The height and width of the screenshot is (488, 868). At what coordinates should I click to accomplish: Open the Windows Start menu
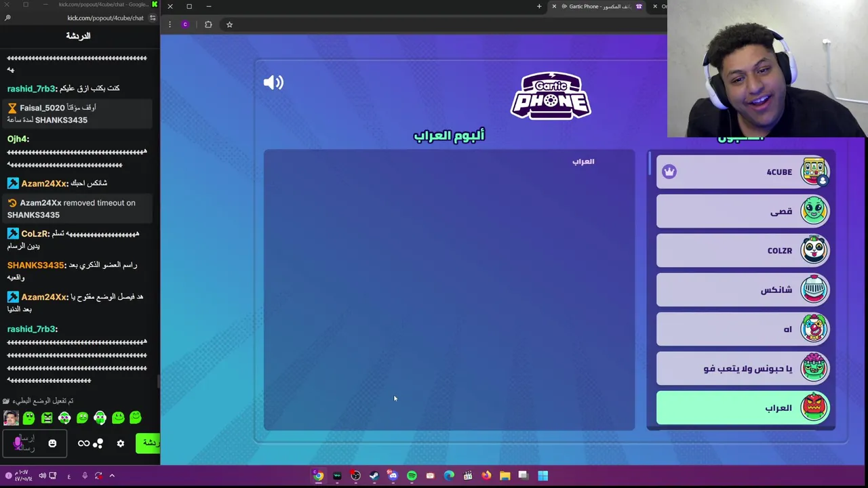pyautogui.click(x=542, y=476)
